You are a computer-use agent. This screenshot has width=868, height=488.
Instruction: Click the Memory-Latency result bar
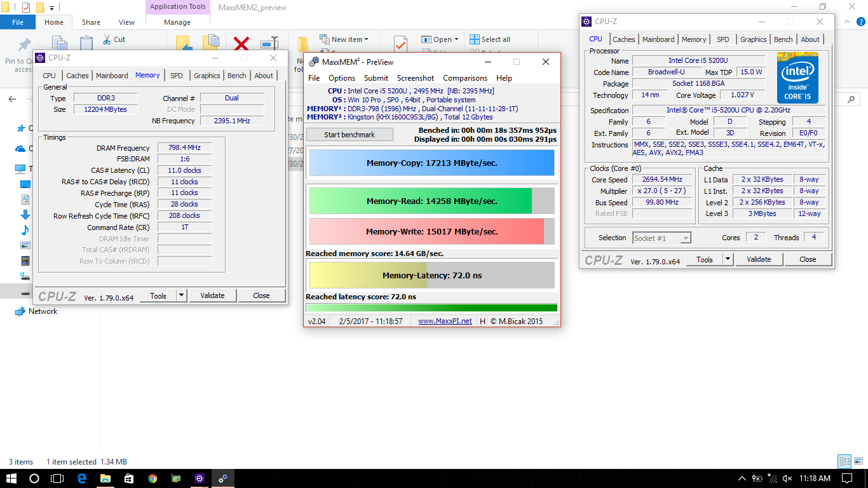coord(432,276)
